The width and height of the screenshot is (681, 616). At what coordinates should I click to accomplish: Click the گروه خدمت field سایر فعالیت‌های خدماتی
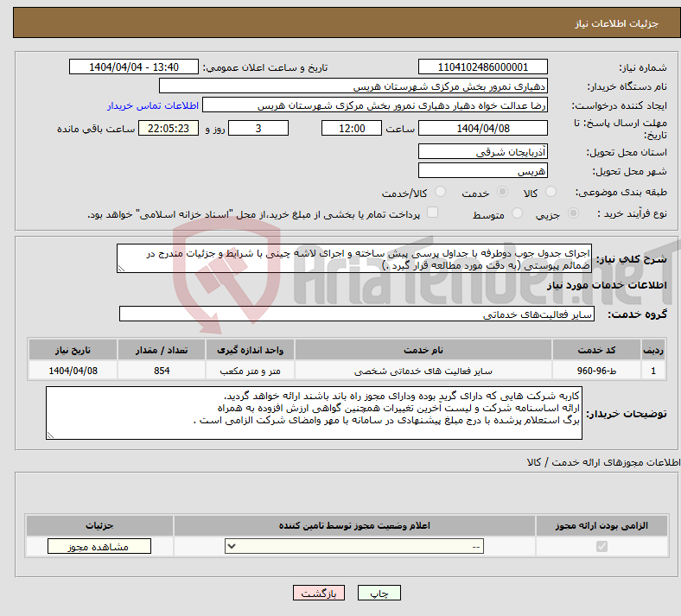pos(357,314)
